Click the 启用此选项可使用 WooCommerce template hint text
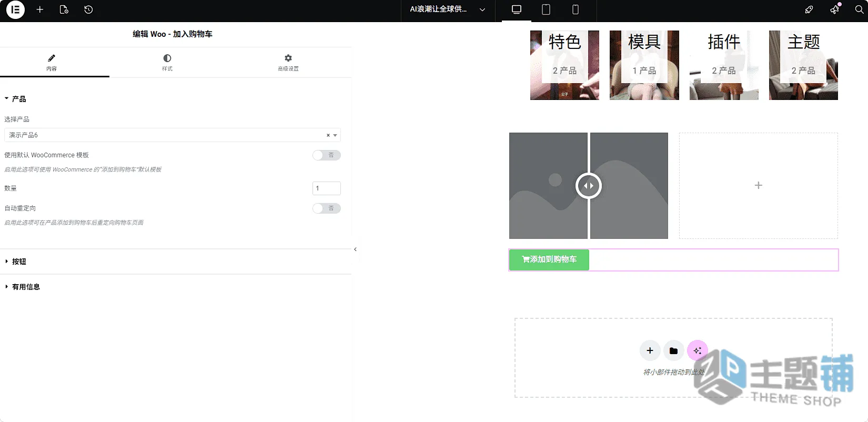 (x=83, y=169)
